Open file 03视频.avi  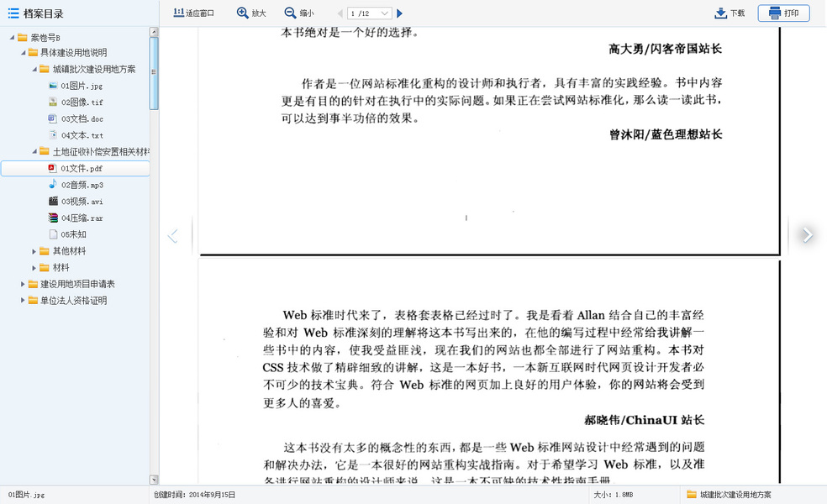[x=82, y=202]
